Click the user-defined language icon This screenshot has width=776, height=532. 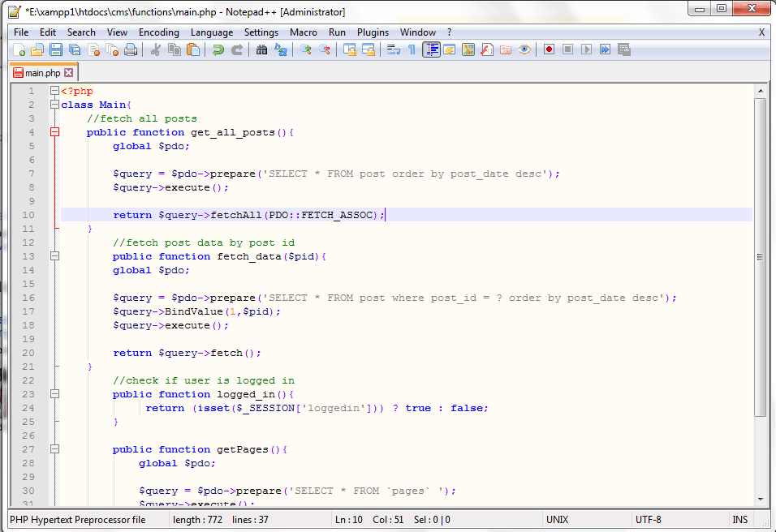[450, 49]
